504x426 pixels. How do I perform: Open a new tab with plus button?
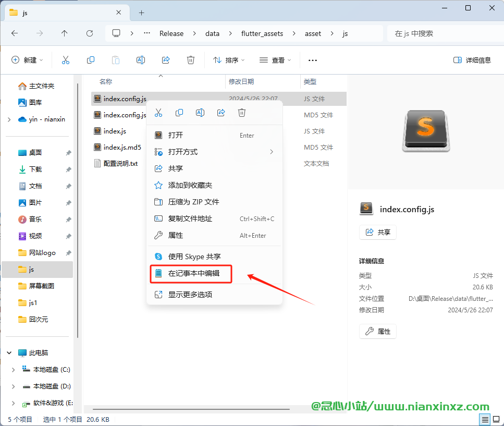pos(141,13)
